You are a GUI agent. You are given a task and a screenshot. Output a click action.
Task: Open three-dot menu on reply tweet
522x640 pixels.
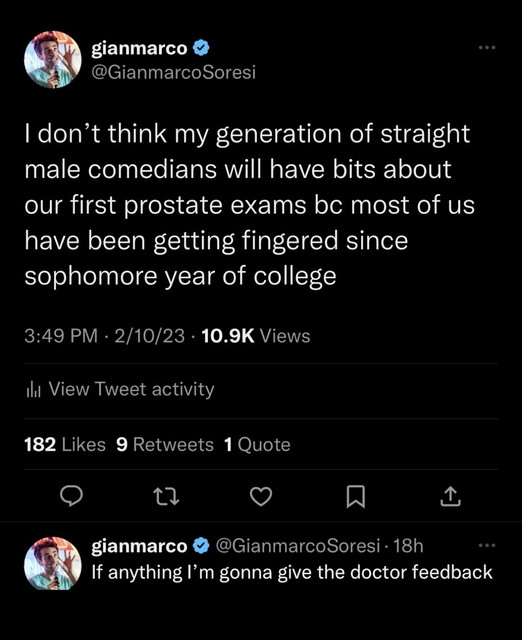click(487, 545)
